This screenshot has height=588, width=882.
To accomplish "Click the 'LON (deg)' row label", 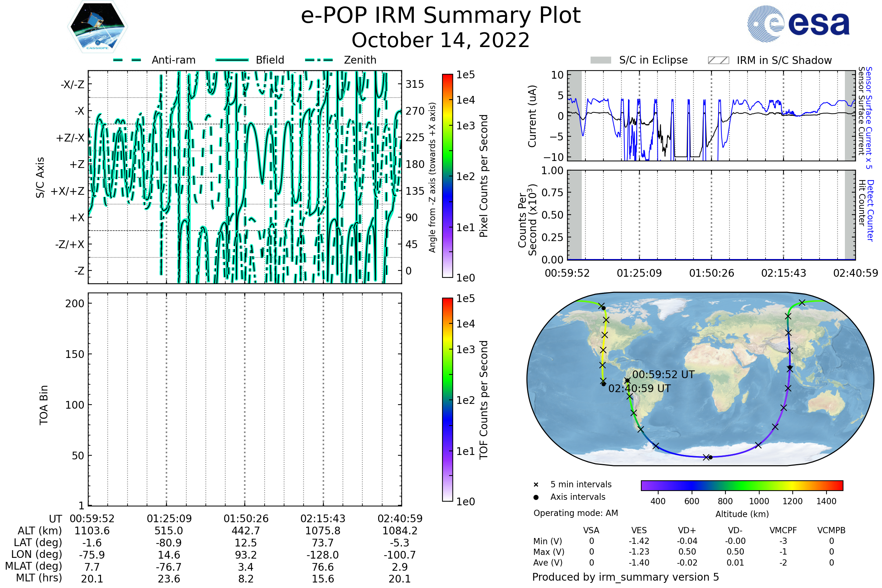I will (x=36, y=554).
